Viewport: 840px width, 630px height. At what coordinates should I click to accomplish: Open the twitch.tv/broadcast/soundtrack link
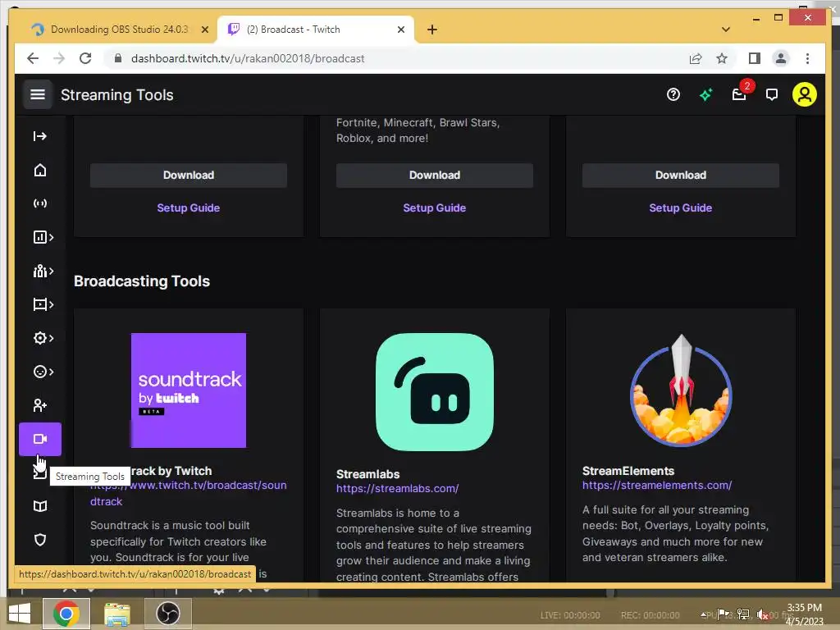tap(189, 493)
